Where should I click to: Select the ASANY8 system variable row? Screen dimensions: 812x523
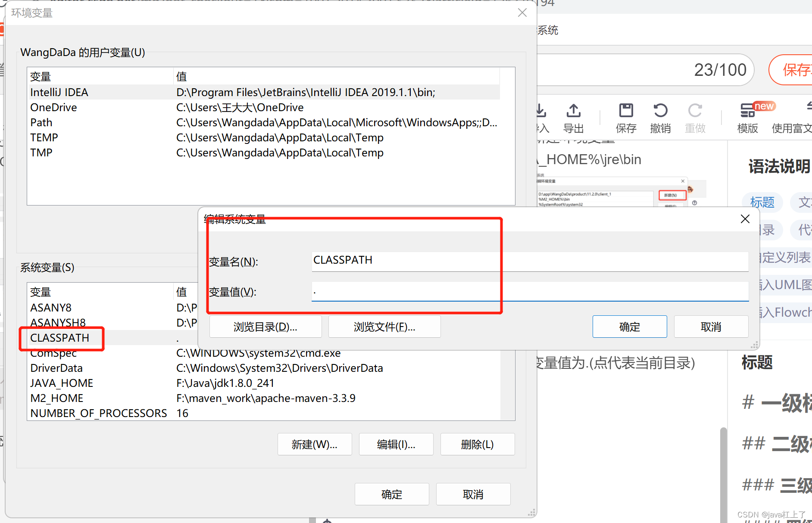coord(113,308)
